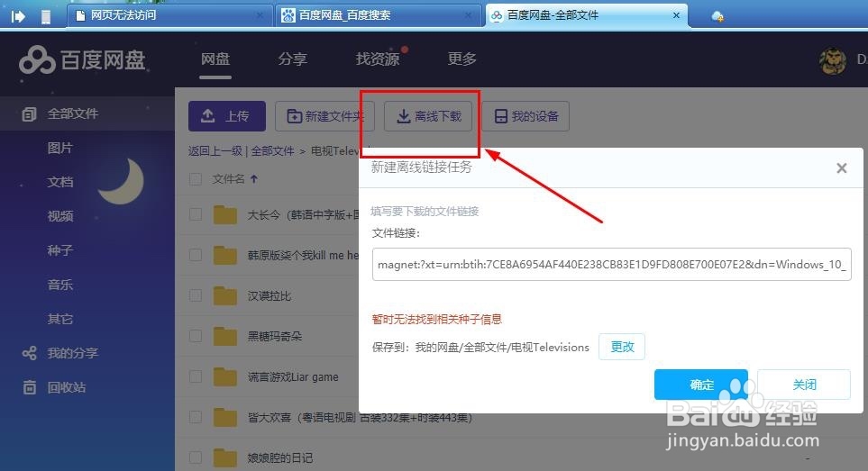Screen dimensions: 868x471
Task: Click the mobile device icon in browser bar
Action: (x=46, y=17)
